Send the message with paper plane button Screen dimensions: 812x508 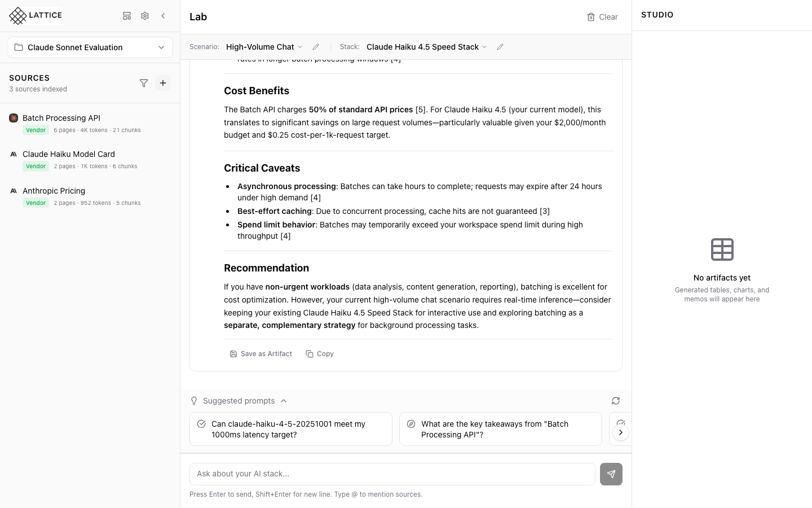coord(611,474)
